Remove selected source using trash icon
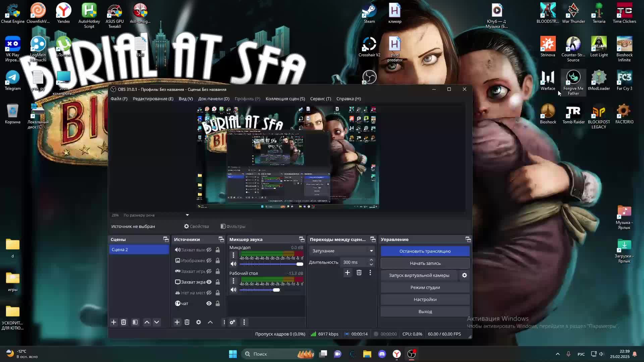 click(x=187, y=322)
